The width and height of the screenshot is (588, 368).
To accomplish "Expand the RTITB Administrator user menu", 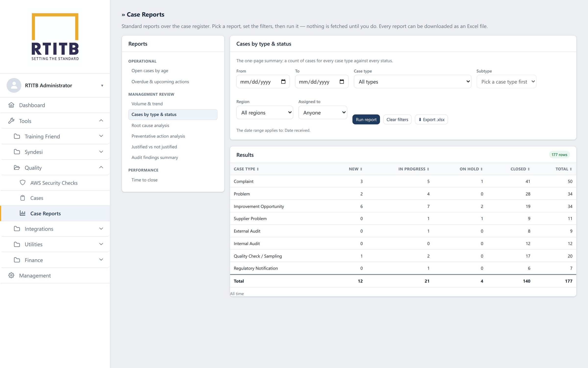I will (x=102, y=86).
